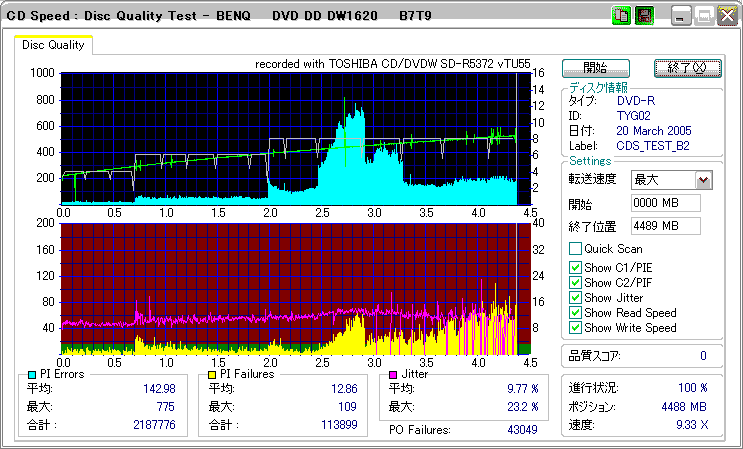743x449 pixels.
Task: Click PI Errors maximum 775
Action: tap(166, 407)
